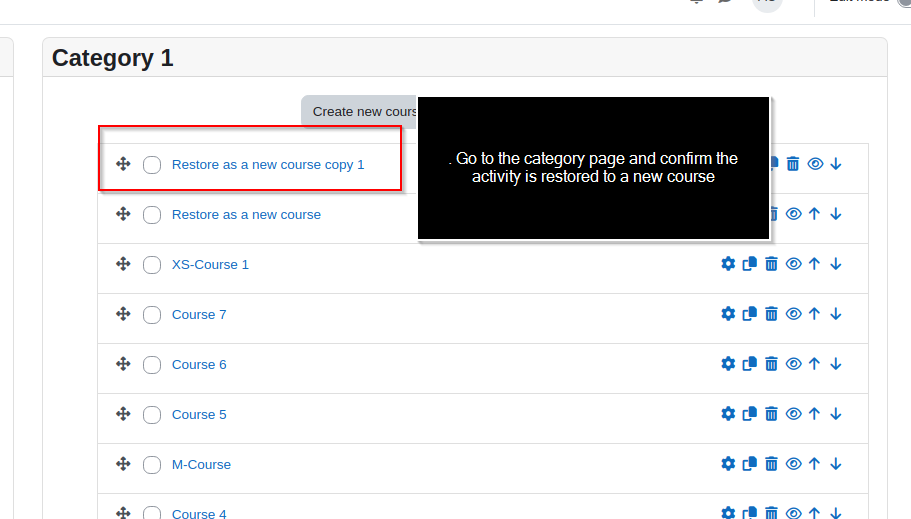View the M-Course link
This screenshot has height=519, width=911.
[x=201, y=464]
